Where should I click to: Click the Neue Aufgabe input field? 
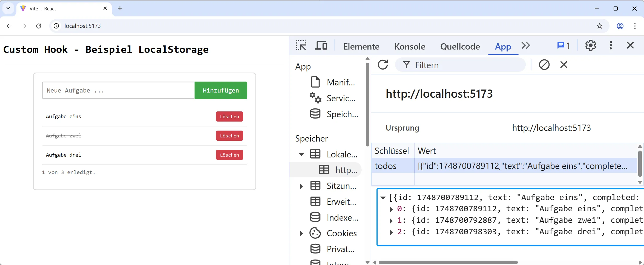(118, 90)
